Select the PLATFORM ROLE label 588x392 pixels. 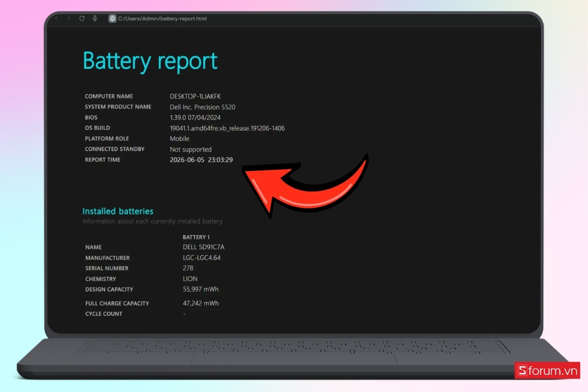pos(107,139)
